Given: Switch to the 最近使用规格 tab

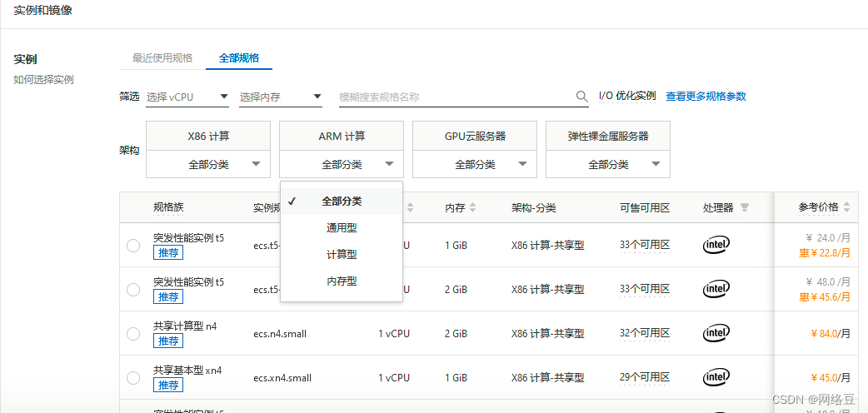Looking at the screenshot, I should (x=162, y=58).
